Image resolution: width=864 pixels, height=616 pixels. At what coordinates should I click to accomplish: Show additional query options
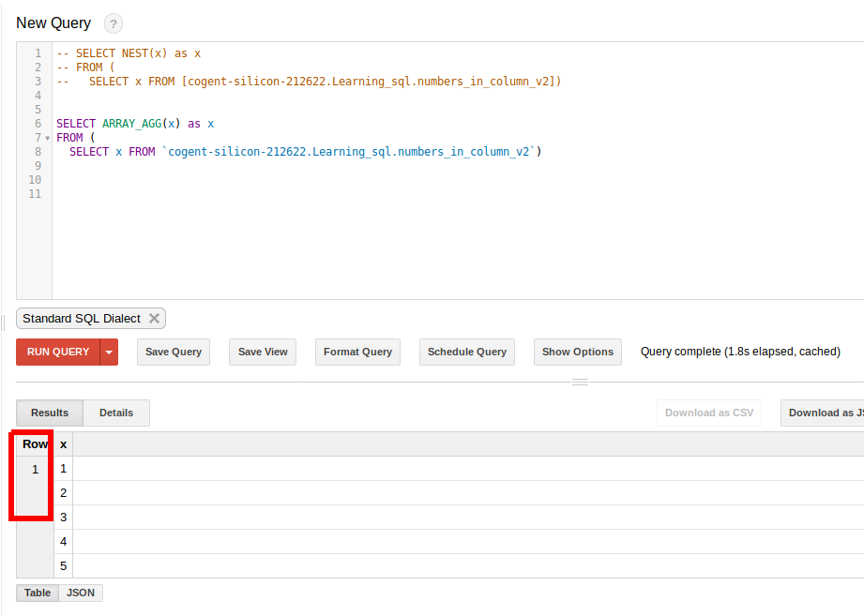click(x=577, y=352)
